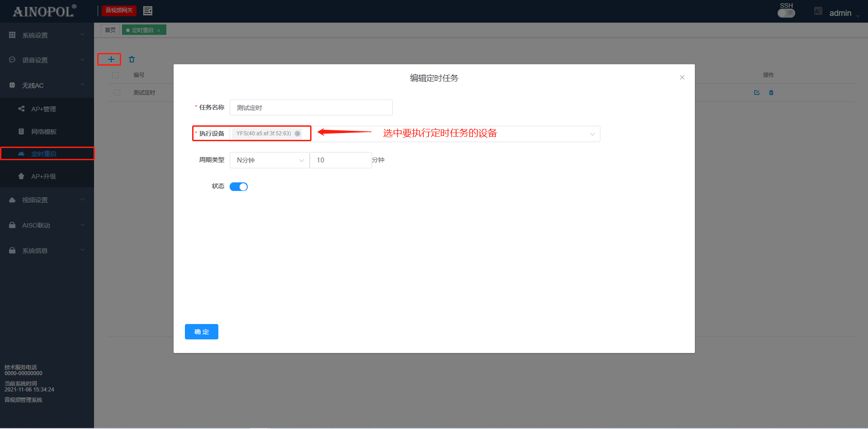The height and width of the screenshot is (429, 868).
Task: Open AP+管理 in the sidebar
Action: [x=43, y=109]
